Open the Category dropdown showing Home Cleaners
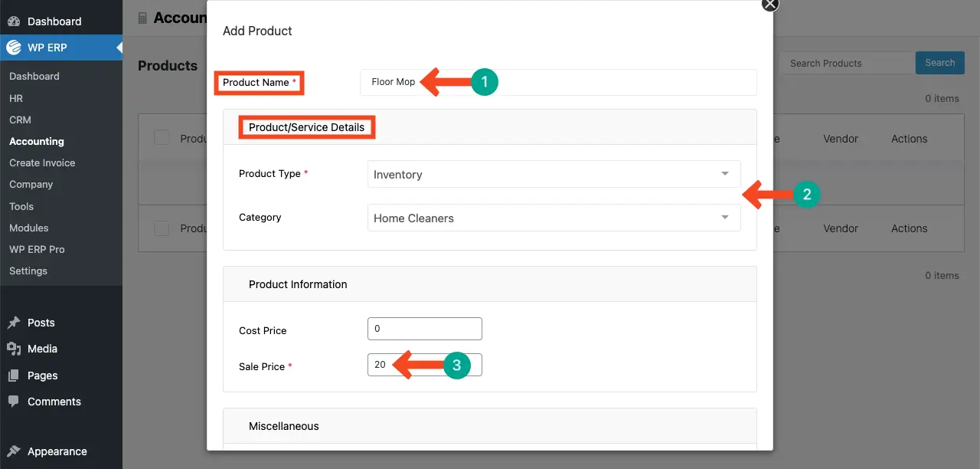The width and height of the screenshot is (980, 469). coord(554,218)
